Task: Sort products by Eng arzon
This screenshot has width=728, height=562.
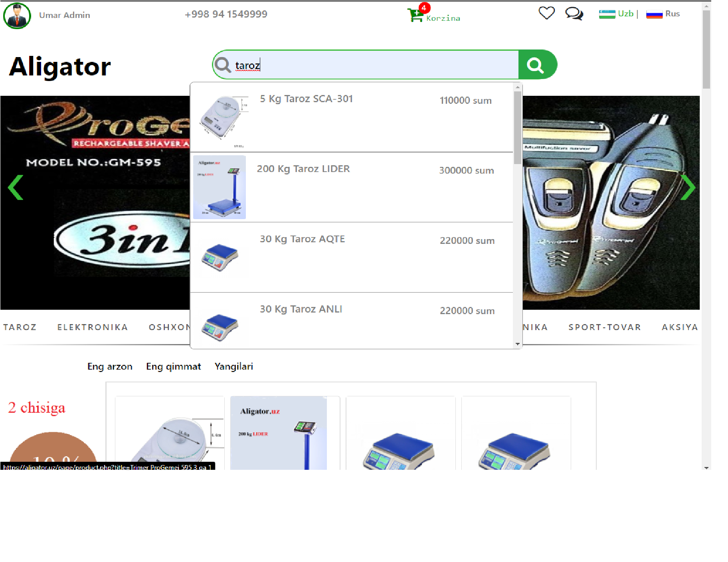Action: tap(110, 366)
